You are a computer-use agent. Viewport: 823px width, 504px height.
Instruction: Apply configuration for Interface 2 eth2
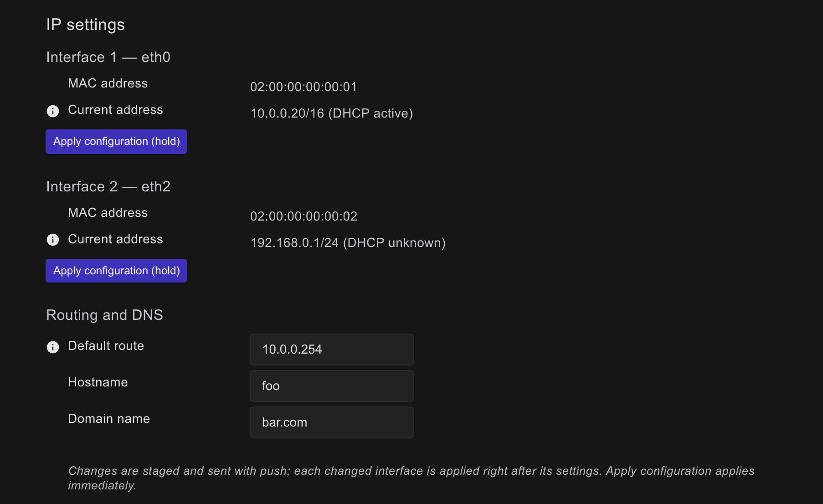coord(116,271)
